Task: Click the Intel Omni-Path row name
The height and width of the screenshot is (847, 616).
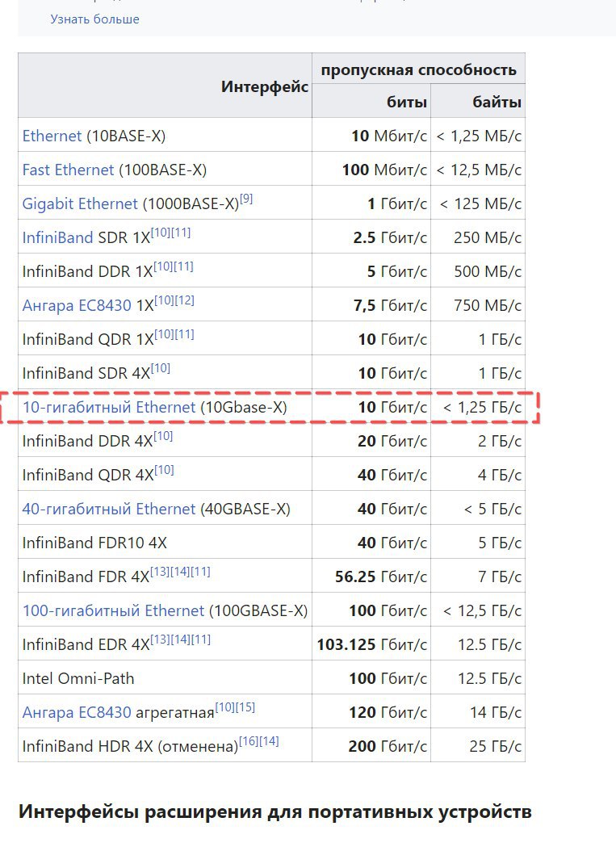Action: [78, 678]
